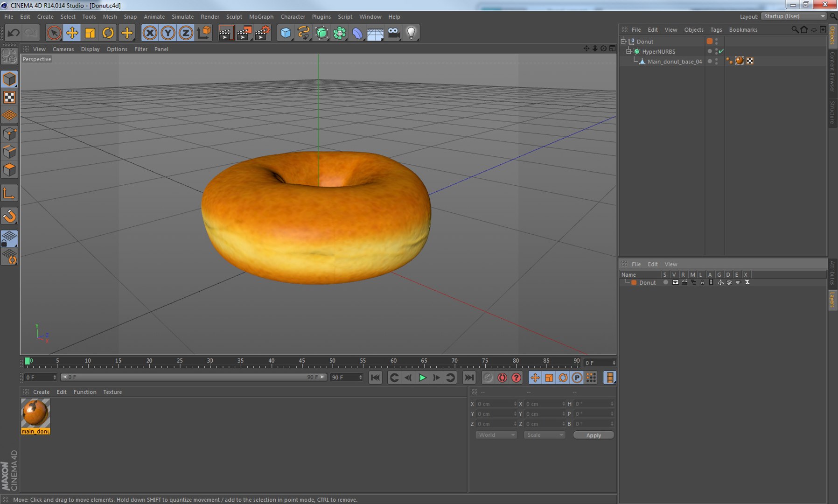Select the main_donut material thumbnail
838x504 pixels.
coord(35,413)
